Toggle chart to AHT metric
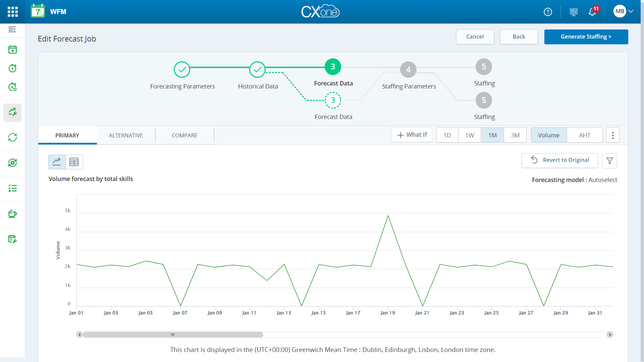This screenshot has width=644, height=362. pos(584,135)
